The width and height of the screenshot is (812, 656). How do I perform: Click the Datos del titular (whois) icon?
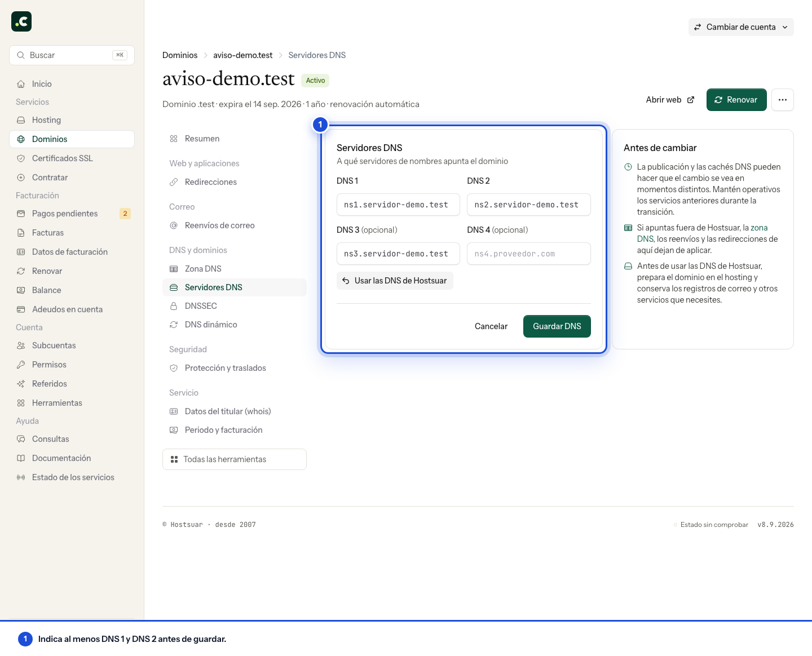tap(174, 411)
